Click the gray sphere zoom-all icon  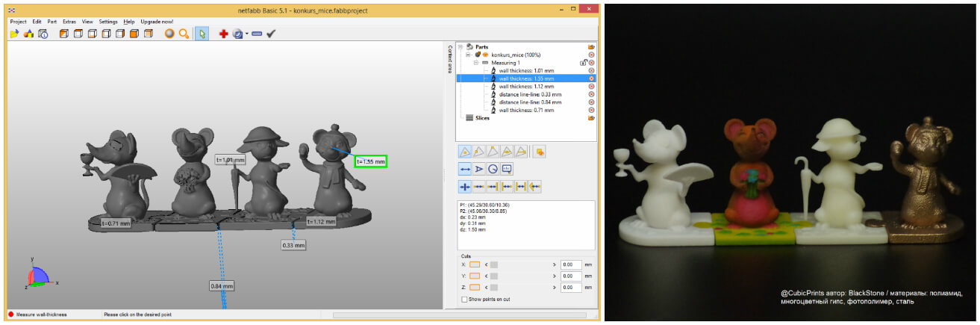coord(169,34)
